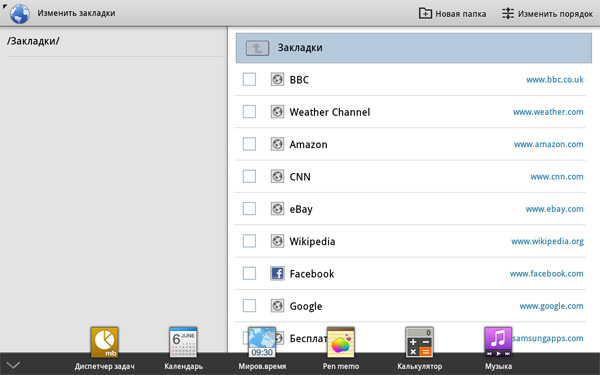
Task: Check the Wikipedia bookmark checkbox
Action: (x=249, y=241)
